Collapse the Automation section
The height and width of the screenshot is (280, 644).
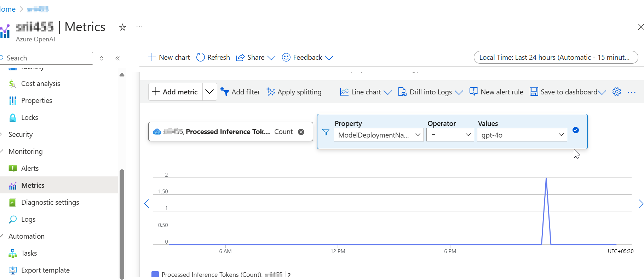coord(27,236)
